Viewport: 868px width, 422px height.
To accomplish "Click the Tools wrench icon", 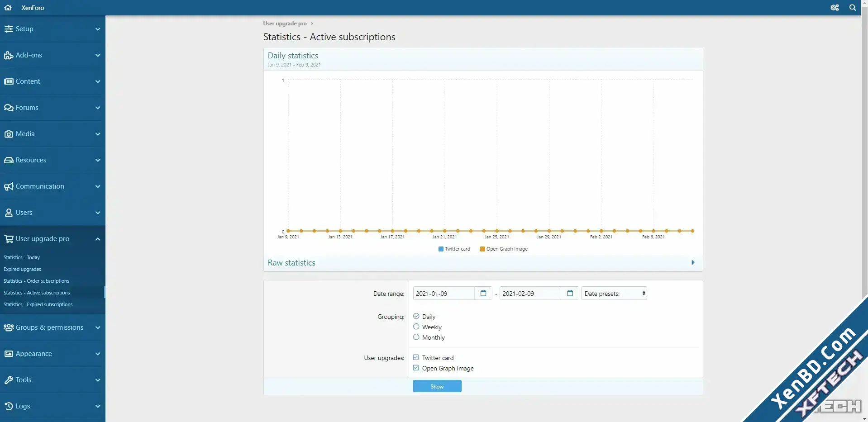I will coord(9,380).
